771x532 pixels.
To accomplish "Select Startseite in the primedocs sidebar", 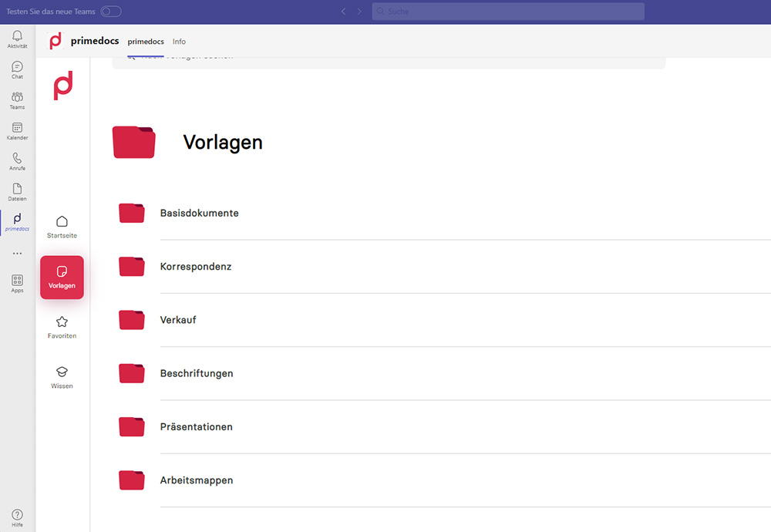I will [x=61, y=225].
